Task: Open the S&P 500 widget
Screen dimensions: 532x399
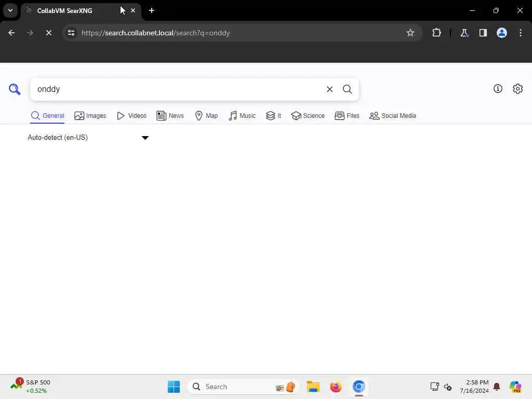Action: (31, 387)
